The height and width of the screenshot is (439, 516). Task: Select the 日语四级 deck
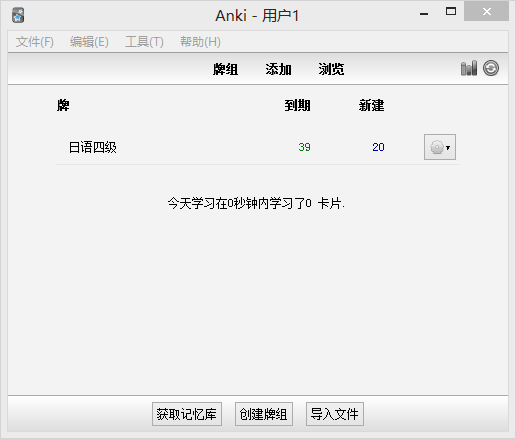pos(92,147)
